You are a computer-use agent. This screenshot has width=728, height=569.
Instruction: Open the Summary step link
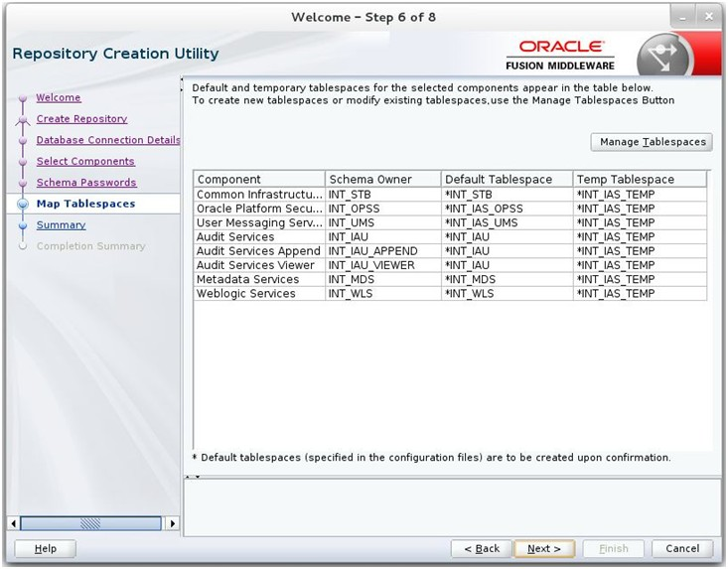click(x=61, y=225)
